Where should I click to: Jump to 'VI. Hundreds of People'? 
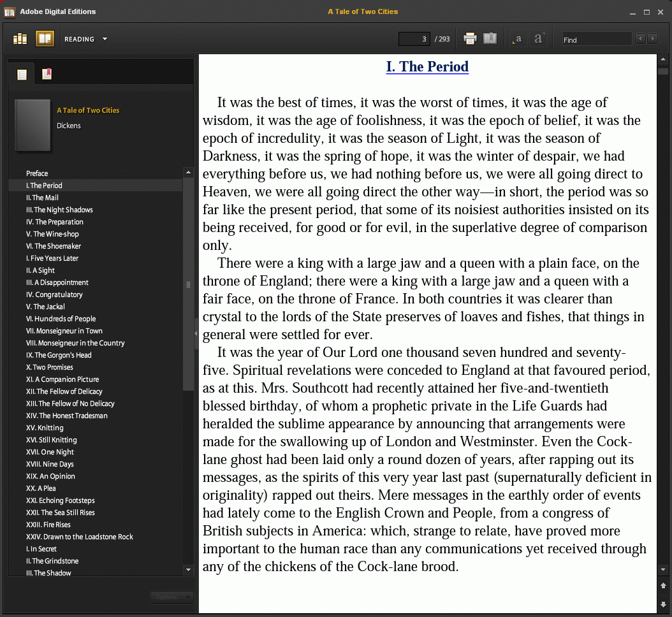[x=61, y=319]
